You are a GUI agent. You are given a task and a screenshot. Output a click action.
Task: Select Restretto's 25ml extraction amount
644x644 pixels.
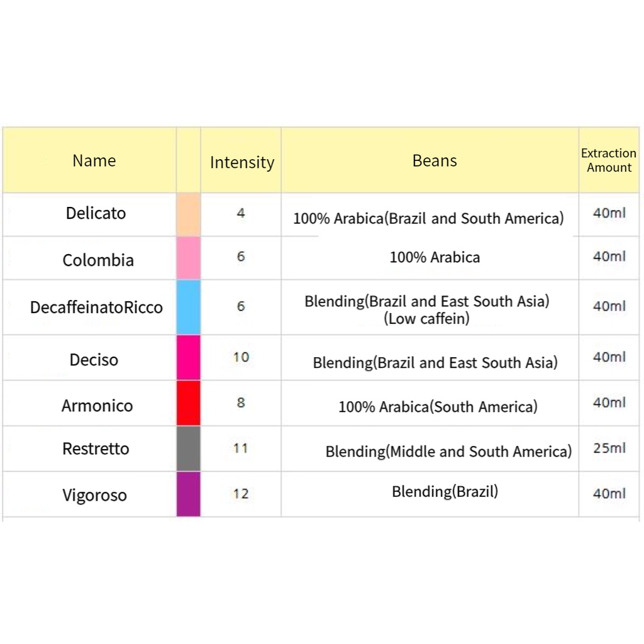tap(609, 448)
